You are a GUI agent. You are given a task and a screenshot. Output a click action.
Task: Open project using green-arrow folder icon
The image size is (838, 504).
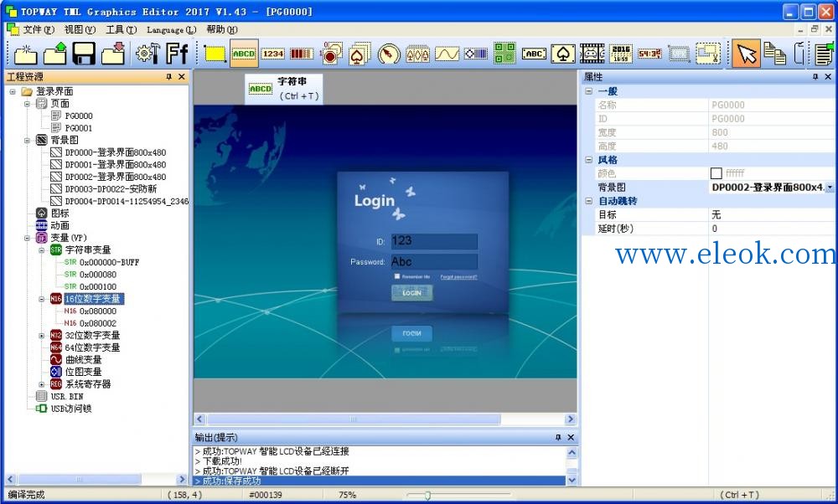pyautogui.click(x=55, y=54)
